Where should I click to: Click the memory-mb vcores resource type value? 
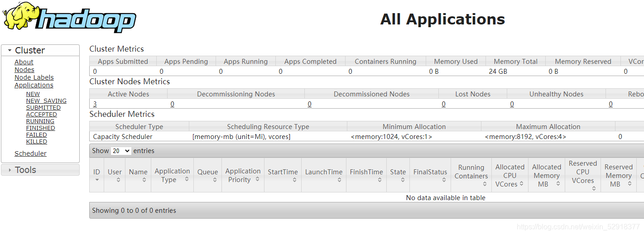[241, 137]
